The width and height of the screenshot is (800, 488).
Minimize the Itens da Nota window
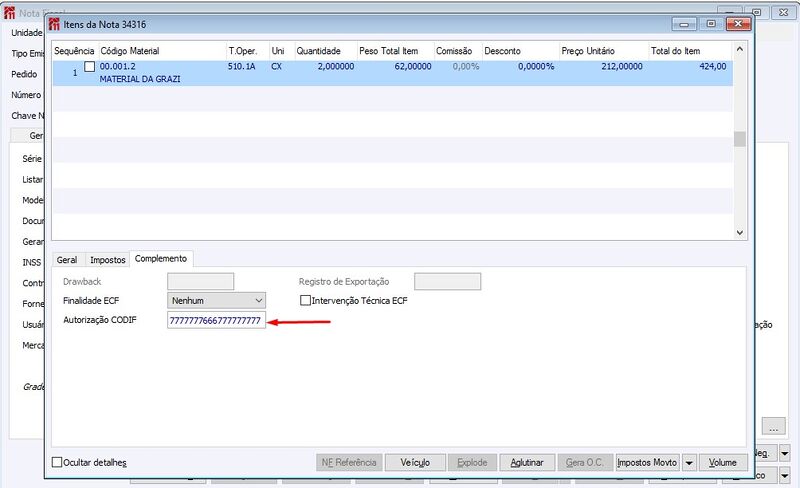tap(684, 24)
